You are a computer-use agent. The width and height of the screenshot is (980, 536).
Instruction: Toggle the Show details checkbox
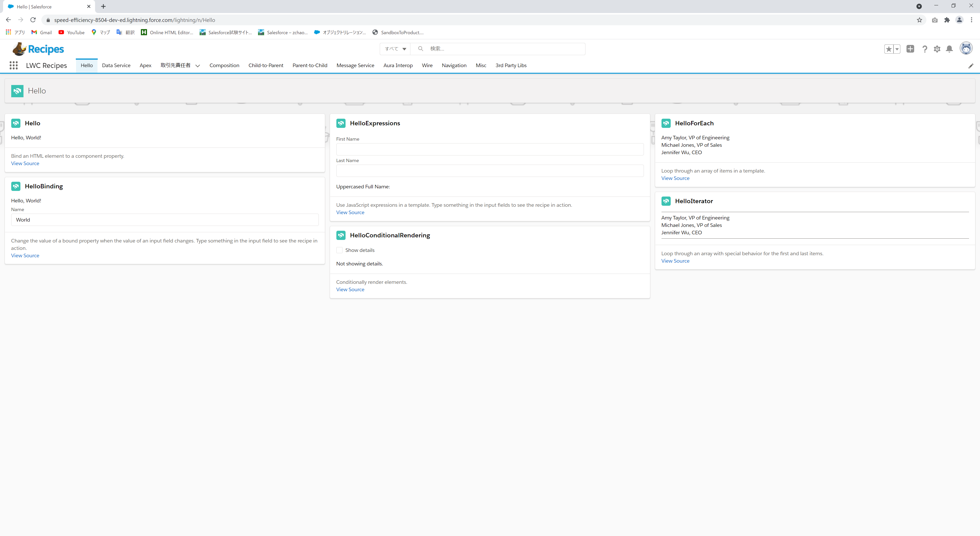(x=339, y=250)
